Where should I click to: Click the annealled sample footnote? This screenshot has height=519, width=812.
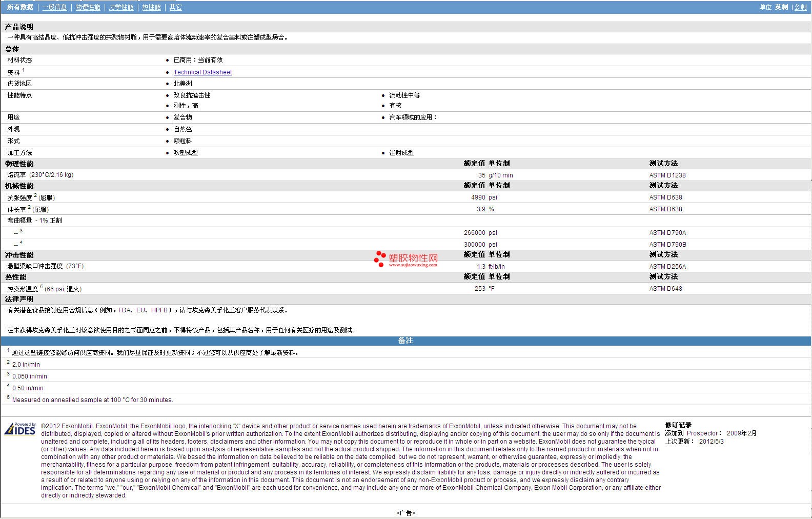pos(92,400)
